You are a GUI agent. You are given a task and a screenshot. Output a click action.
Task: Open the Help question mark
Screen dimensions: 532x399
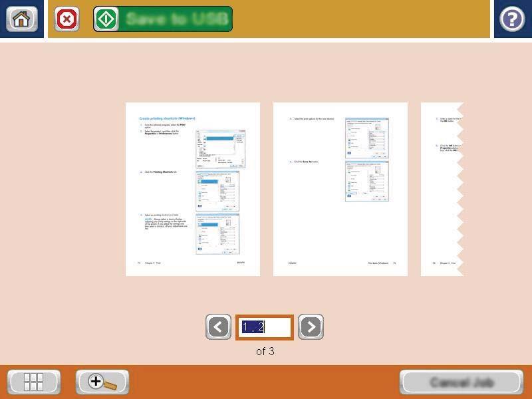[512, 19]
